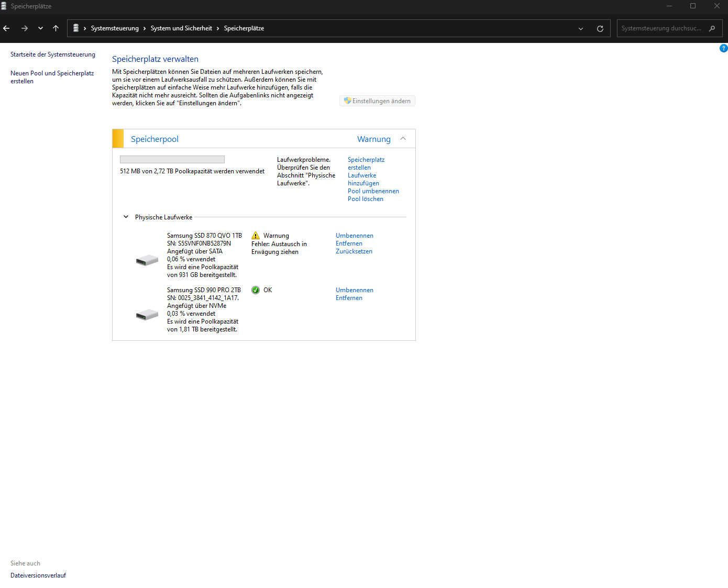This screenshot has height=588, width=728.
Task: Remove the Samsung SSD 870 QVO drive
Action: tap(349, 243)
